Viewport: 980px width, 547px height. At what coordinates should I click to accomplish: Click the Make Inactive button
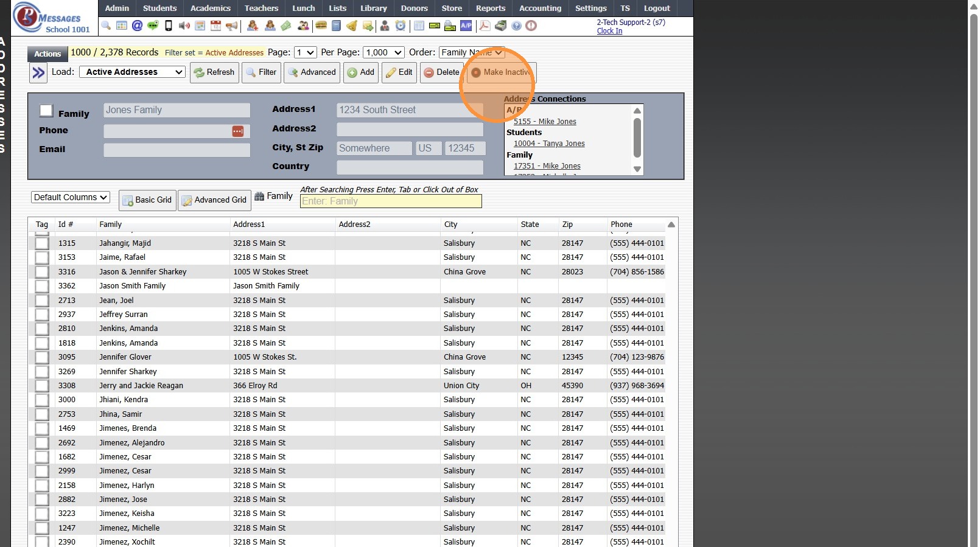tap(501, 72)
